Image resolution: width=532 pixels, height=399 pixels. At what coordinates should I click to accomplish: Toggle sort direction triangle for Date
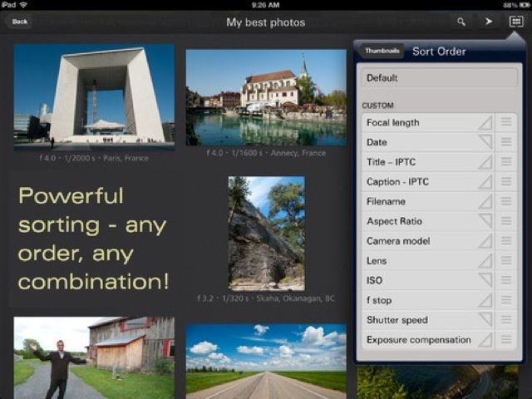tap(485, 142)
